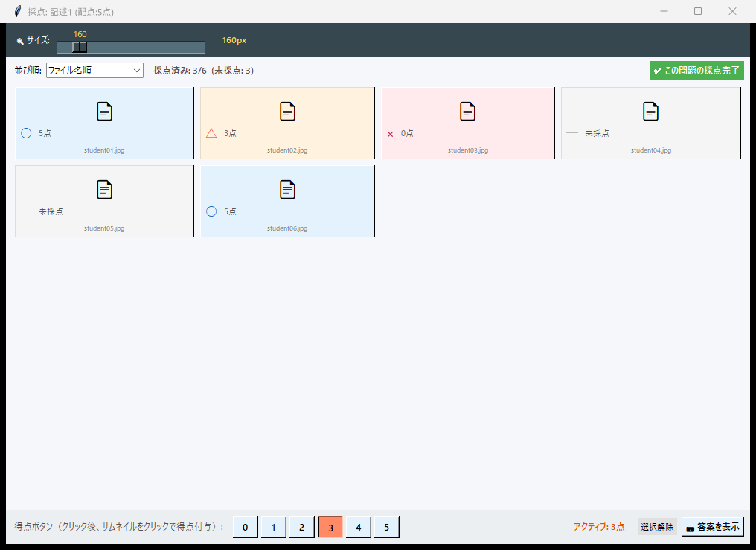Viewport: 756px width, 550px height.
Task: Click この問題の採点完了 button
Action: click(696, 71)
